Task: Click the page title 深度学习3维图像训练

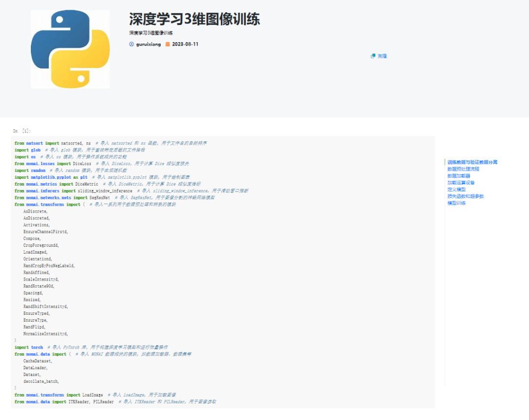Action: pos(194,19)
